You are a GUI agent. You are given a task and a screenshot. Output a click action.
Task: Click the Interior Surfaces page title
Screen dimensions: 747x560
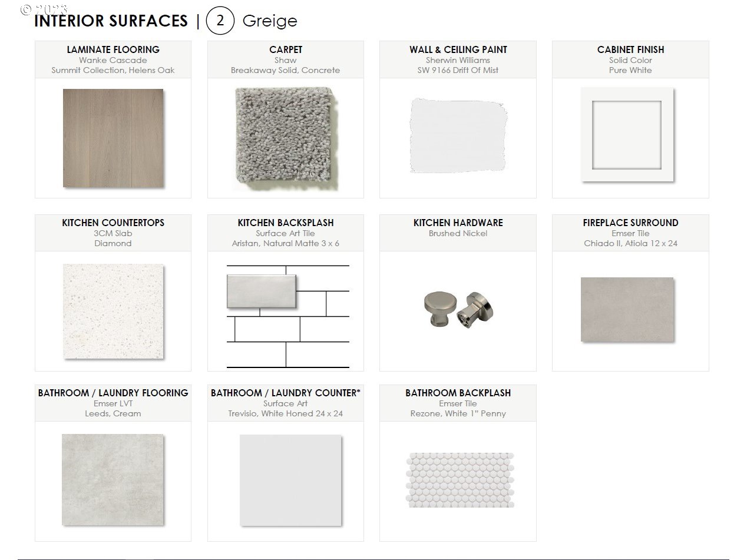point(111,21)
